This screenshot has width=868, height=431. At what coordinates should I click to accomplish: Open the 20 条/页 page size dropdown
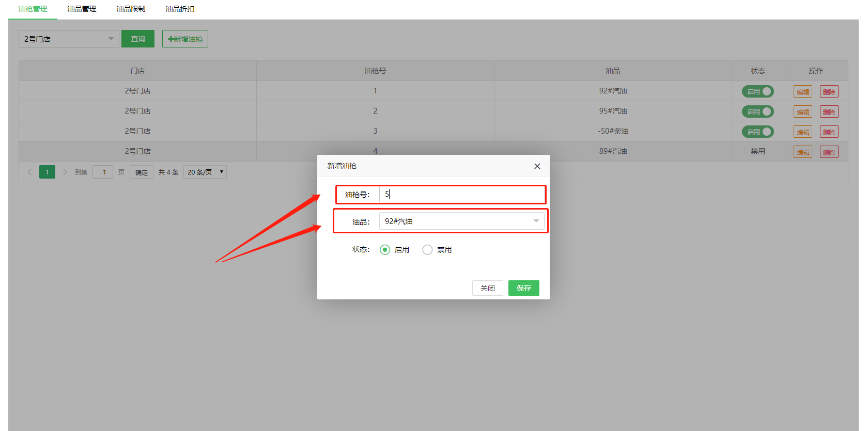[x=205, y=172]
